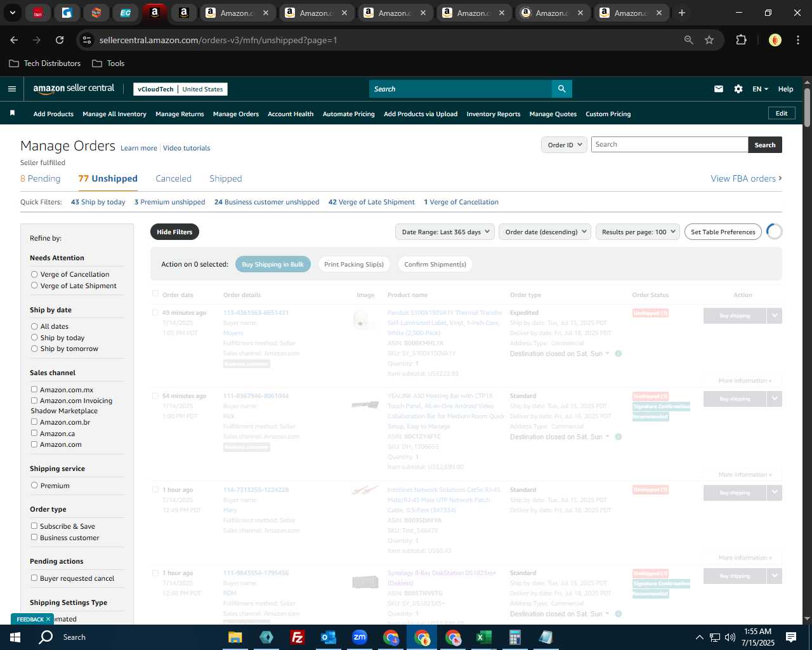This screenshot has height=650, width=812.
Task: Open the notifications center icon
Action: (x=791, y=637)
